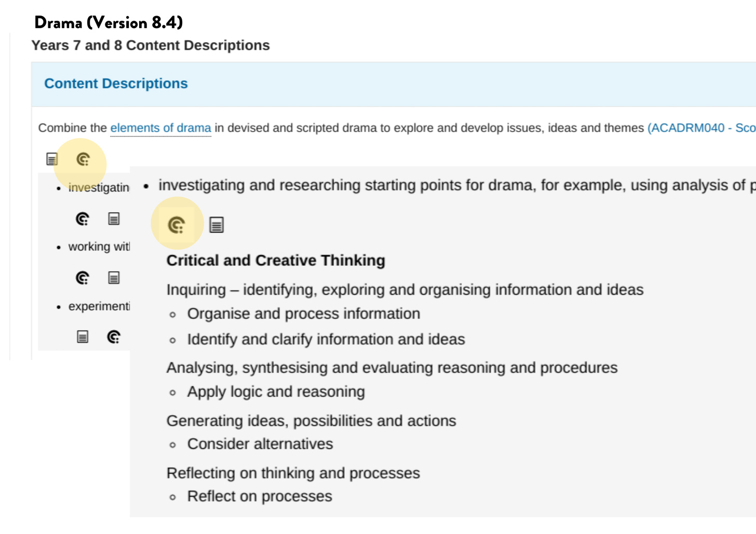Select 'Organise and process information' item
This screenshot has width=756, height=534.
click(303, 314)
